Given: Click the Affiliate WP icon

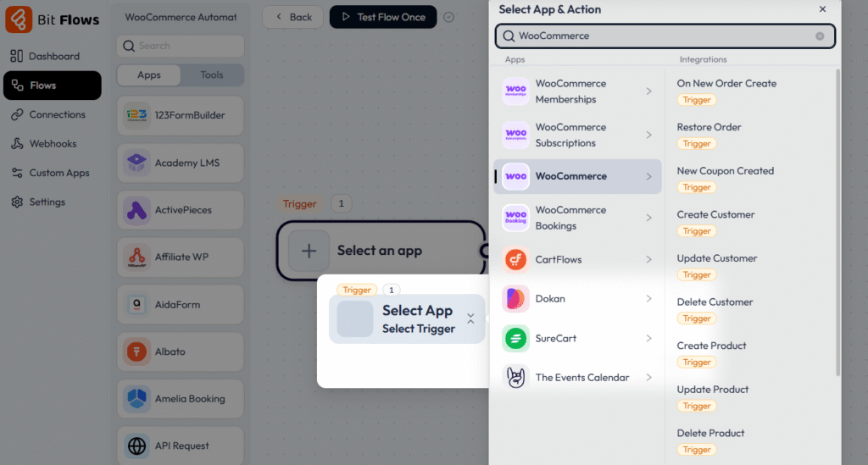Looking at the screenshot, I should pos(136,257).
